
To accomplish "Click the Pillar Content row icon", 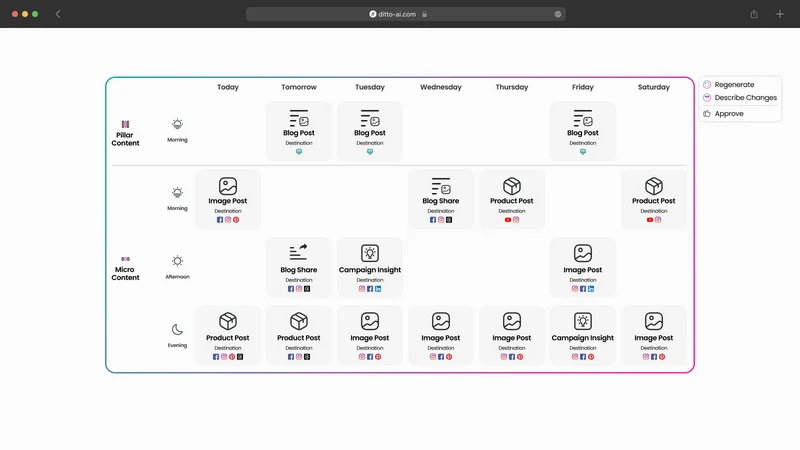I will (126, 124).
